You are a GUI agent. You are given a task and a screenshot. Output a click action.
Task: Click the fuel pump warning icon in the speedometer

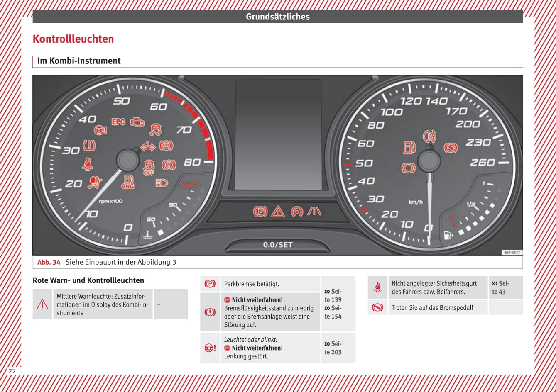click(409, 148)
